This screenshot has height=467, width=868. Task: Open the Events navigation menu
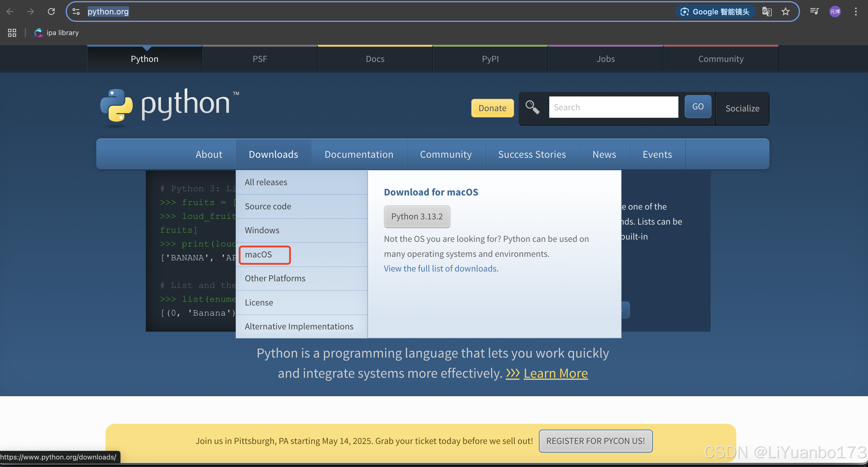657,154
